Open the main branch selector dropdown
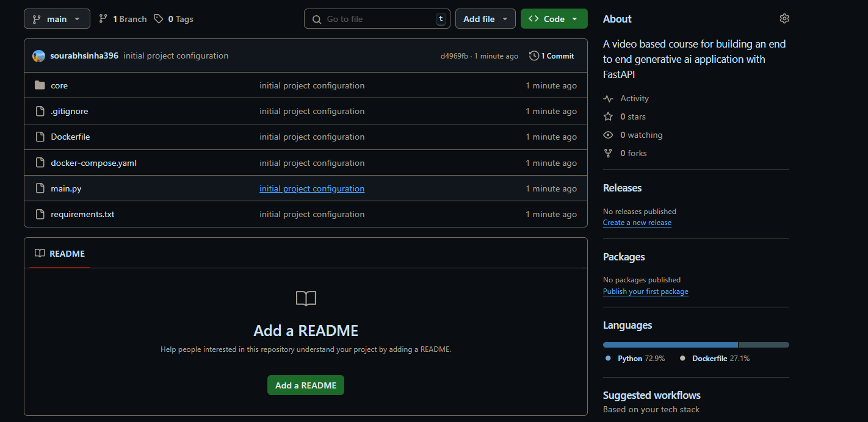 pos(57,19)
